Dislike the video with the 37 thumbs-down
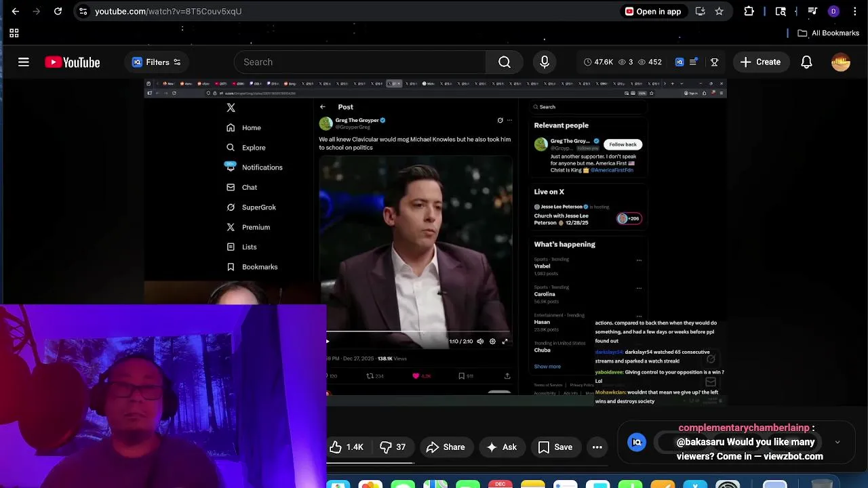The height and width of the screenshot is (488, 868). pyautogui.click(x=393, y=447)
